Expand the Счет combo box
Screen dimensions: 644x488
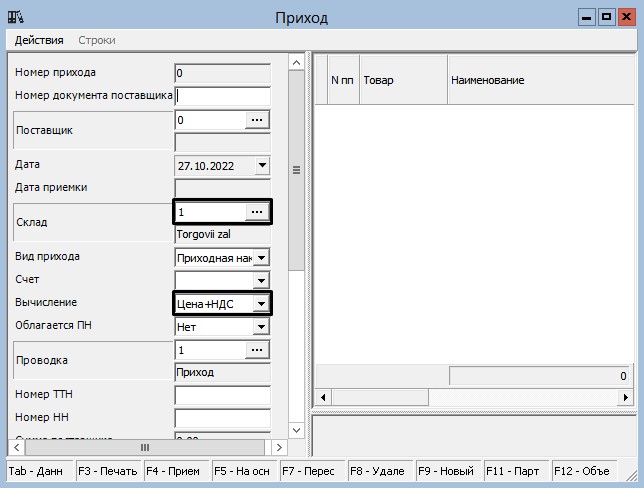pyautogui.click(x=262, y=281)
